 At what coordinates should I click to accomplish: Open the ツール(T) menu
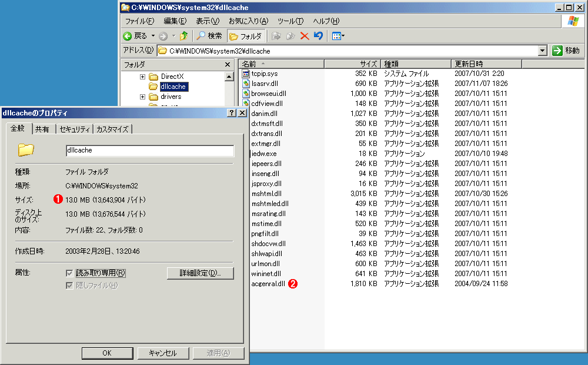click(x=290, y=21)
